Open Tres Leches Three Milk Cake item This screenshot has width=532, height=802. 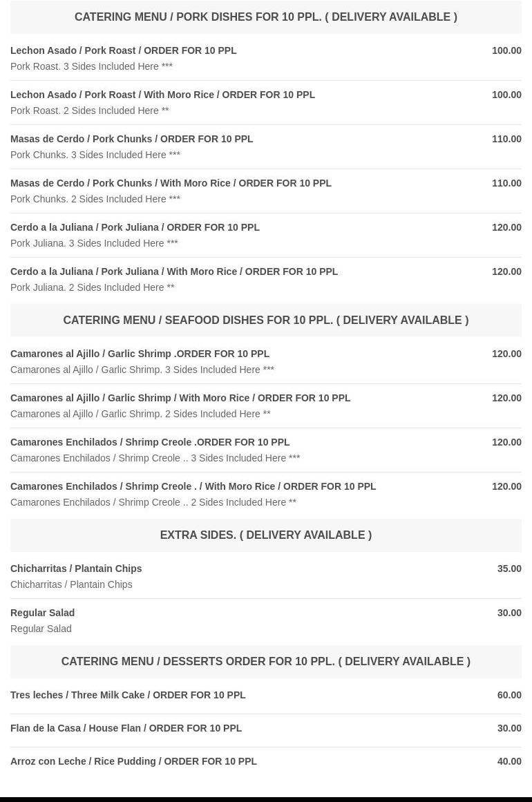[128, 695]
